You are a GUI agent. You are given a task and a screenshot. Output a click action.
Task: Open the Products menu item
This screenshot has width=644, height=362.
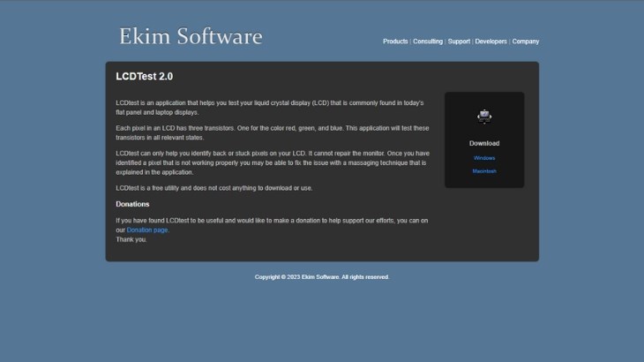(x=395, y=41)
